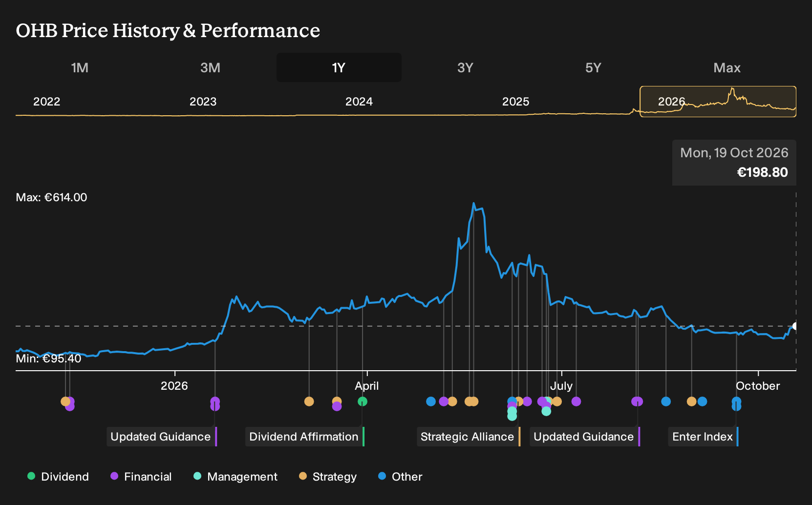The image size is (812, 505).
Task: Switch to the 3Y range tab
Action: [465, 67]
